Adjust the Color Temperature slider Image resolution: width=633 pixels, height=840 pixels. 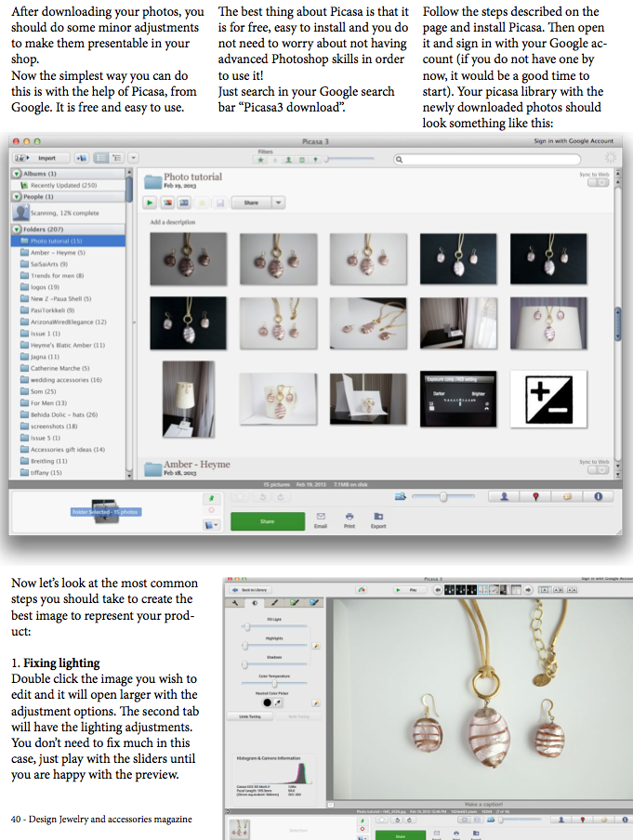coord(274,684)
